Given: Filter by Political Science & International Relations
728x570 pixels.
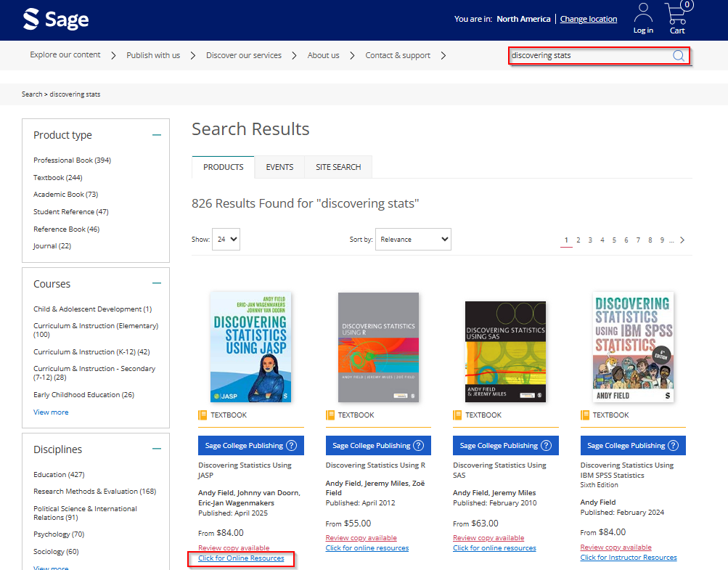Looking at the screenshot, I should click(x=86, y=513).
